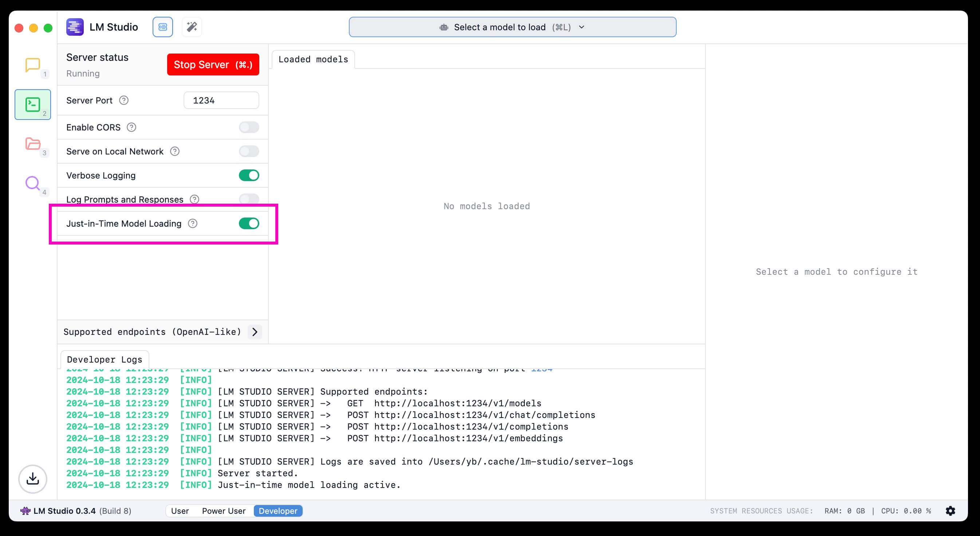Image resolution: width=980 pixels, height=536 pixels.
Task: Click the LM Studio 0.3.4 version label
Action: click(65, 511)
